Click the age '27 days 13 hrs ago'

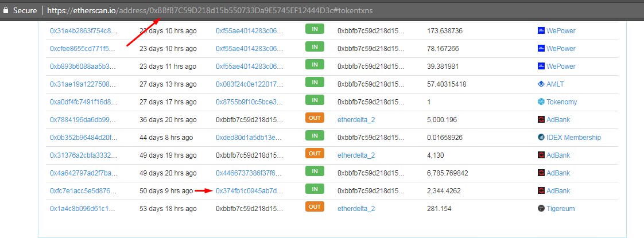click(168, 84)
